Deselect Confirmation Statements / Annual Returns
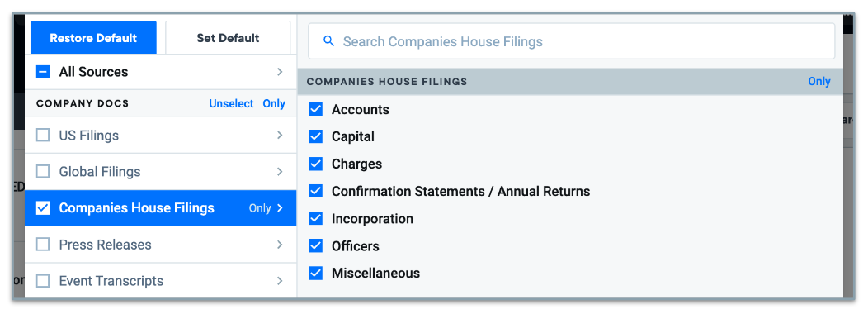 pyautogui.click(x=315, y=192)
